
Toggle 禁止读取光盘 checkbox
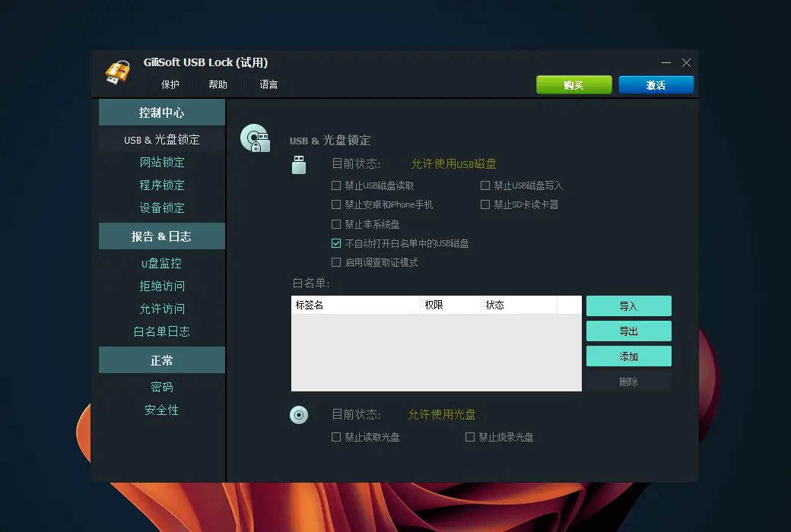point(336,437)
